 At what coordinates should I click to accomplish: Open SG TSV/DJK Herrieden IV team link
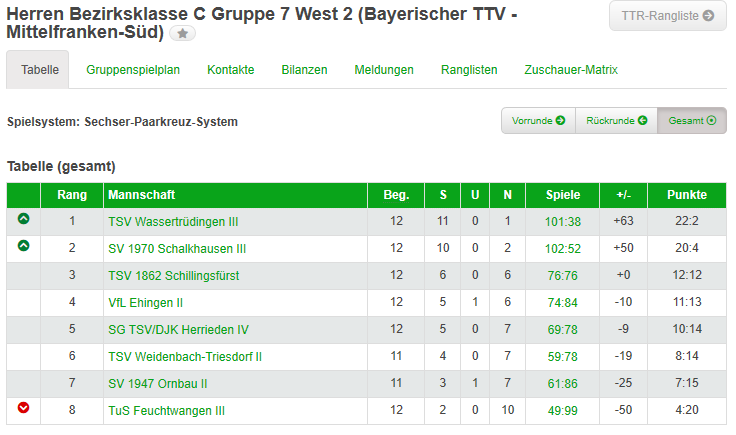[x=178, y=330]
